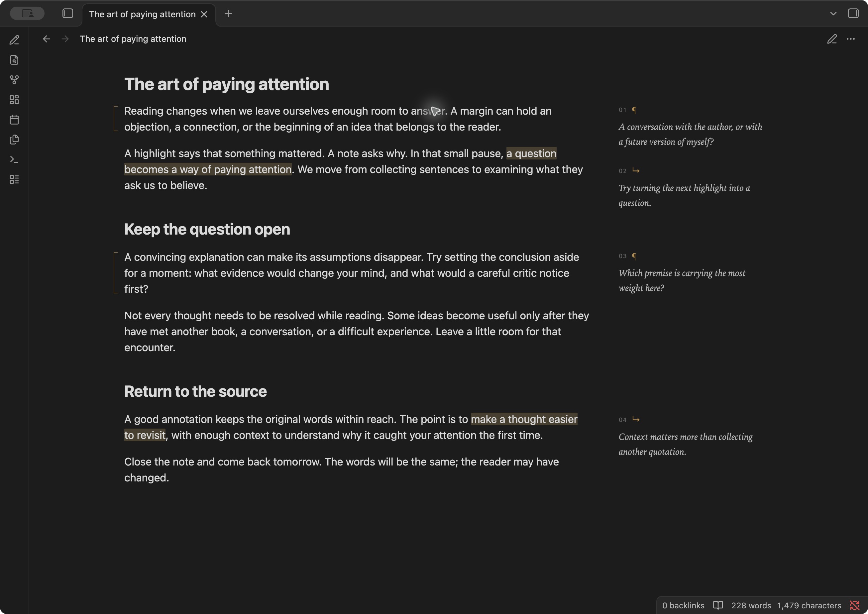Open the '0 backlinks' status item
Screen dimensions: 868x614
tap(684, 605)
